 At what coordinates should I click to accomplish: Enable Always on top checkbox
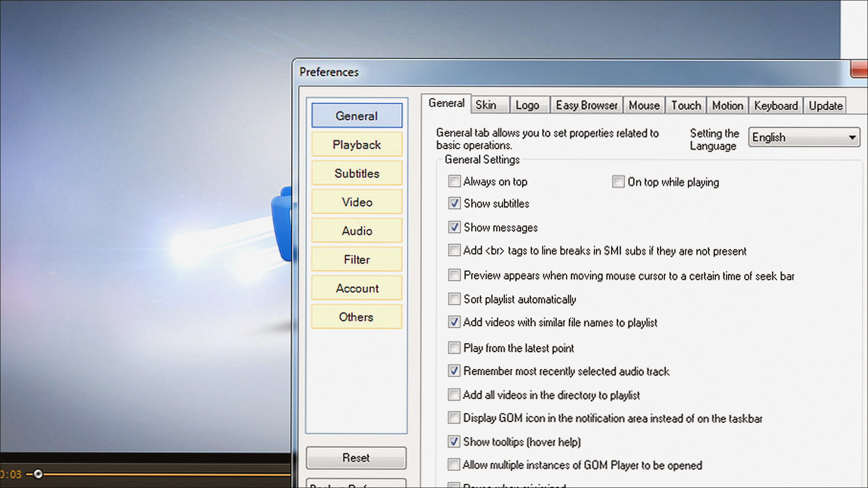454,181
